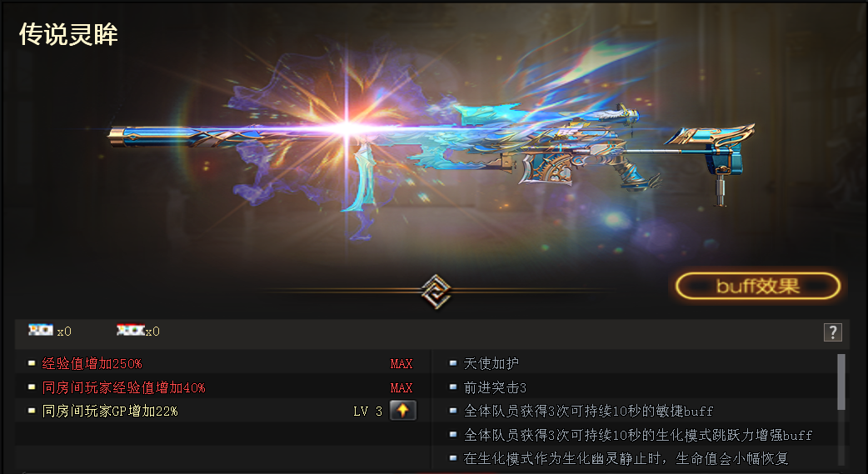Select the 前进突击3 buff entry

coord(495,387)
